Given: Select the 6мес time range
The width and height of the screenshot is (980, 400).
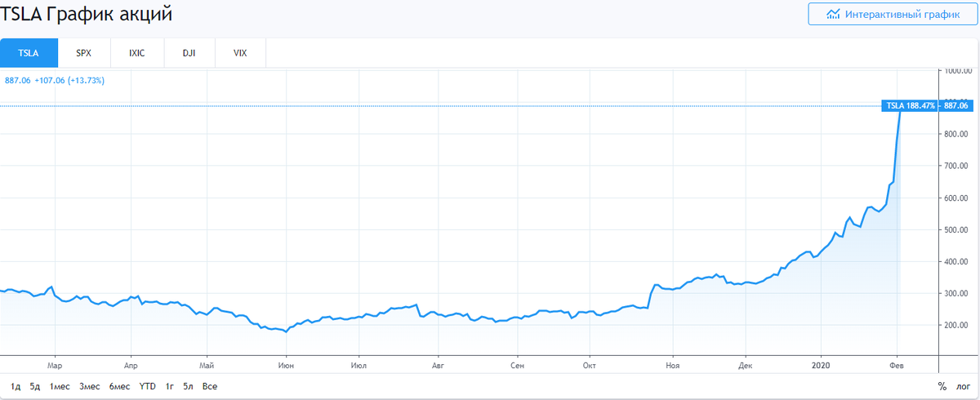Looking at the screenshot, I should 119,386.
